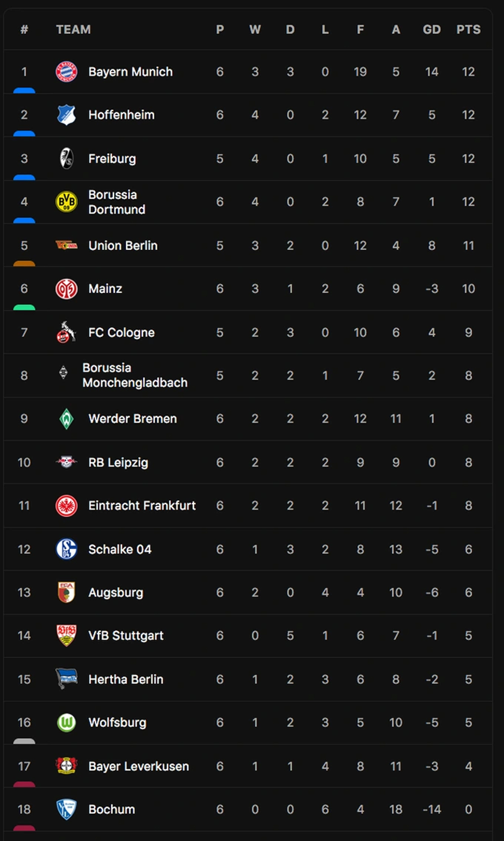Screen dimensions: 504x841
Task: Select the VfB Stuttgart shield logo
Action: 67,635
